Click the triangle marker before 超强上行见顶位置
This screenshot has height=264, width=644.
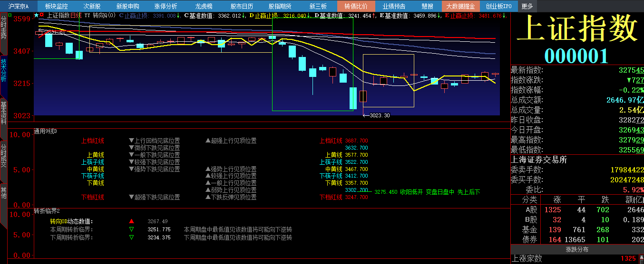tap(208, 141)
